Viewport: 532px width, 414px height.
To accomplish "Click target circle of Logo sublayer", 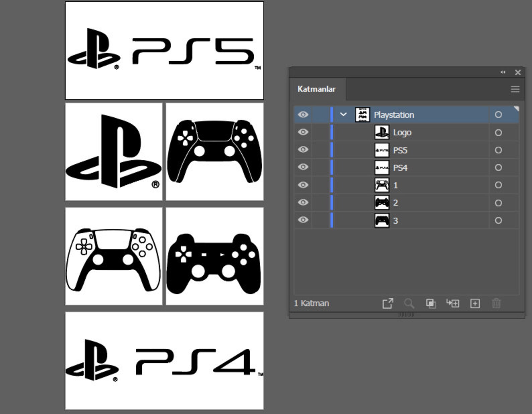I will tap(498, 133).
